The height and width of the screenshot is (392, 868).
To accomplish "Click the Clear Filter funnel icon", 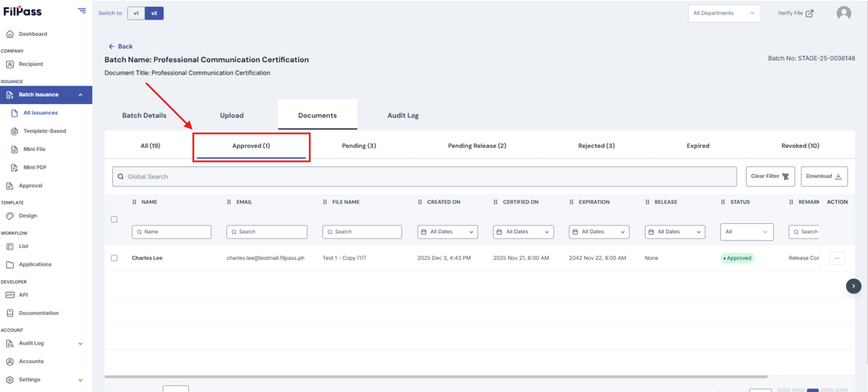I will click(786, 177).
